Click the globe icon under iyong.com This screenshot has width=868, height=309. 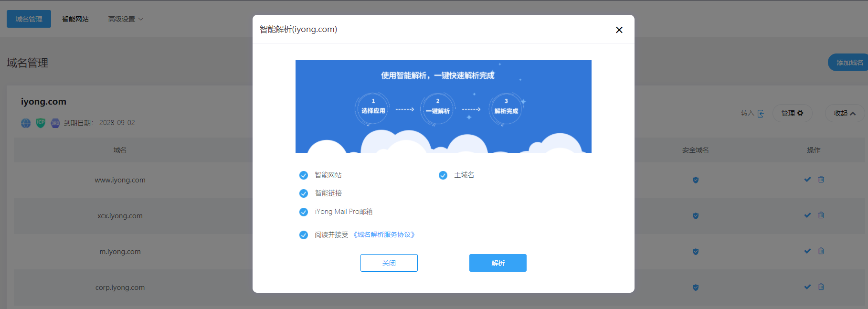[x=26, y=123]
